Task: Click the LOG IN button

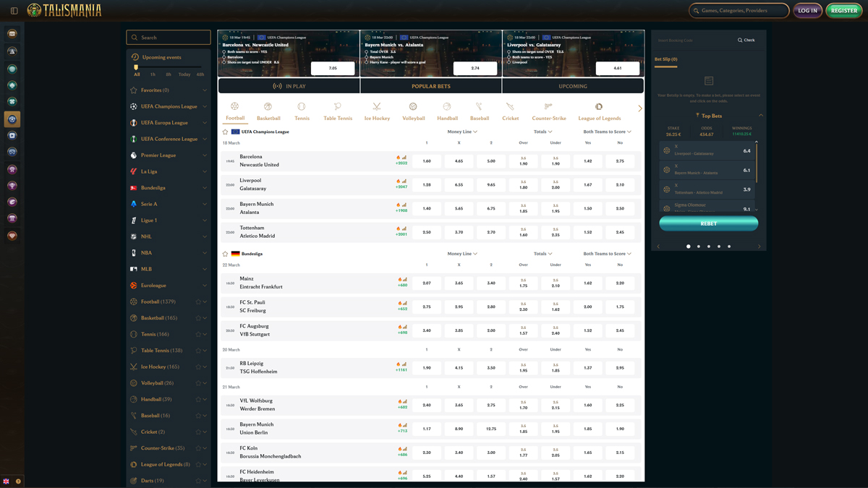Action: [808, 11]
